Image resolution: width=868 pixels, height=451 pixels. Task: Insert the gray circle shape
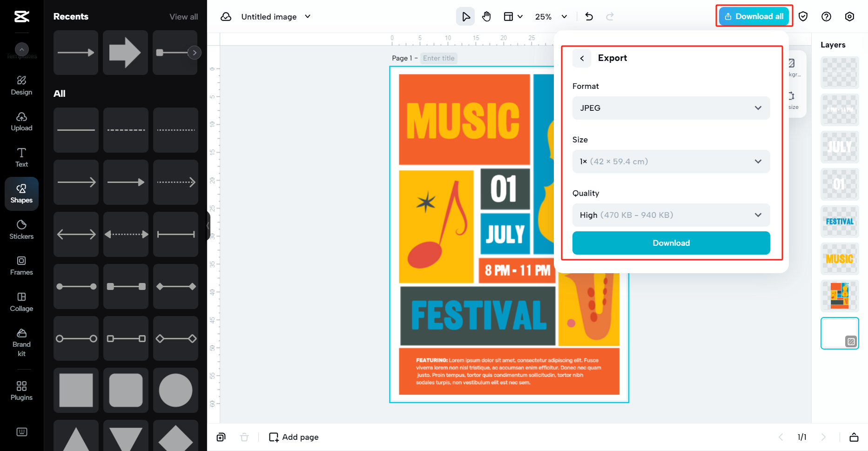[x=175, y=390]
